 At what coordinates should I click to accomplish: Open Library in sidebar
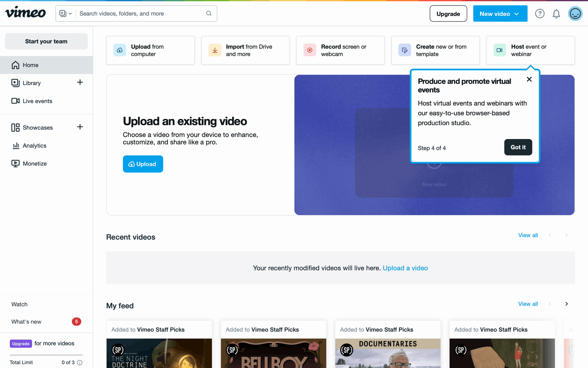point(32,83)
